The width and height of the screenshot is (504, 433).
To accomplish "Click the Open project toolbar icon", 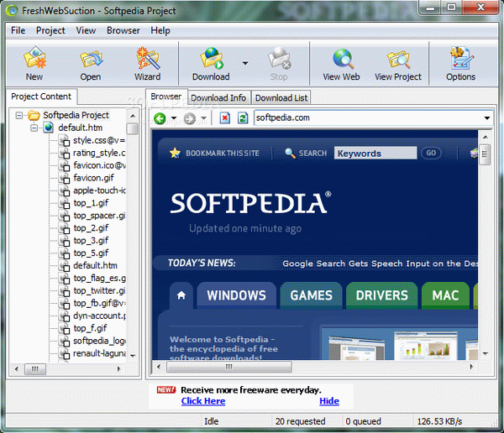I will [x=91, y=58].
